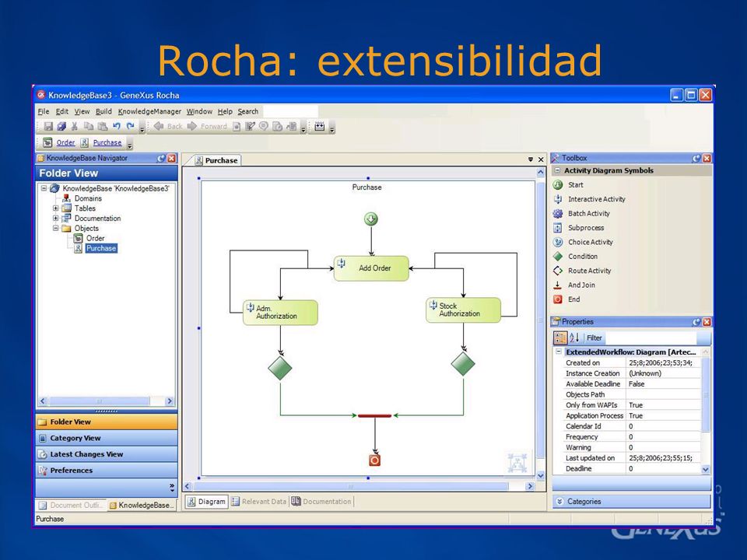Screen dimensions: 747x560
Task: Click the Cut scissors icon
Action: tap(75, 126)
